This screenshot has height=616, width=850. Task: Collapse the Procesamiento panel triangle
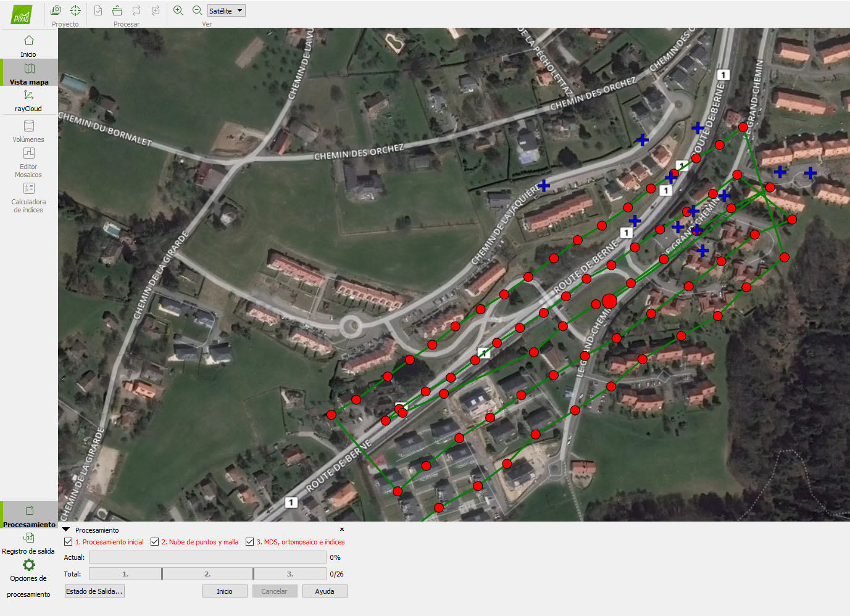tap(66, 530)
